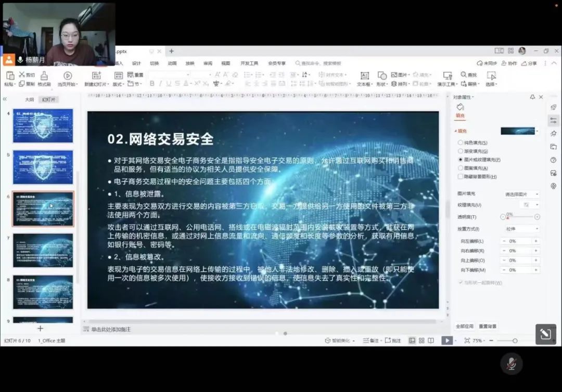Click the 格式刷 format painter icon
The image size is (562, 392).
pyautogui.click(x=44, y=76)
